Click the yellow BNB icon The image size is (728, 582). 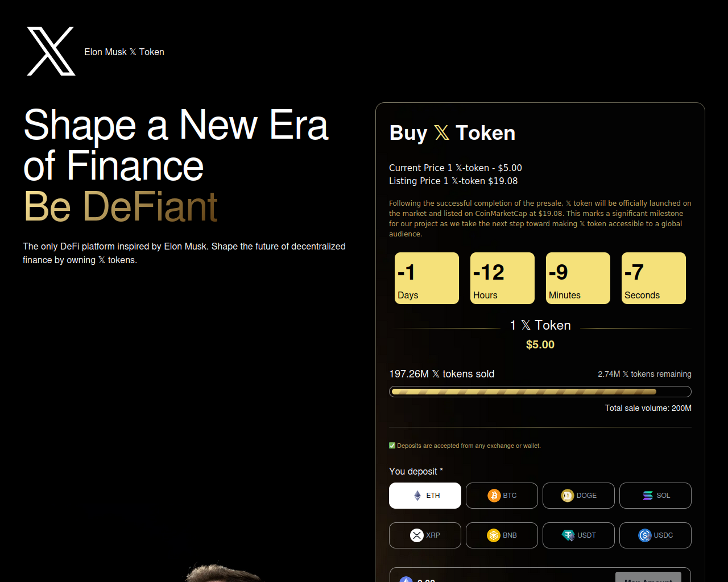click(494, 535)
